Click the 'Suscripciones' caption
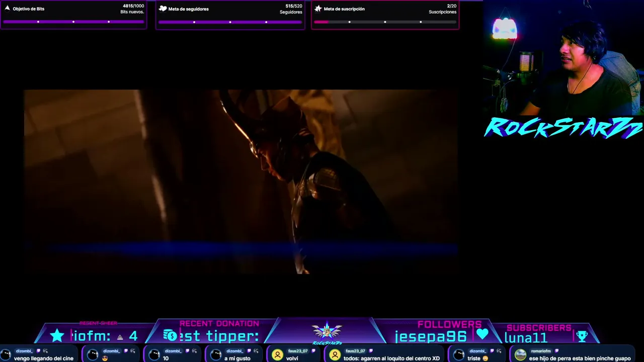Viewport: 644px width, 362px height. pos(443,12)
